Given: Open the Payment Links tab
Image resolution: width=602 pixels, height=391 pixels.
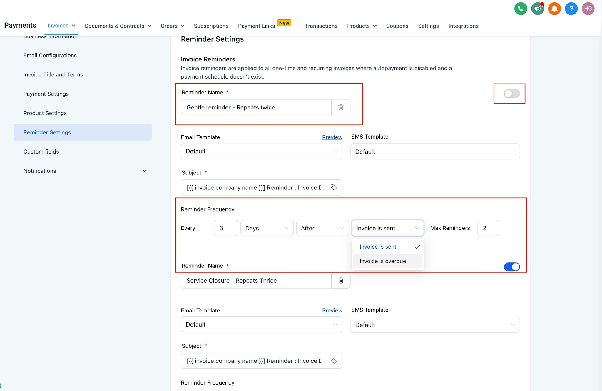Looking at the screenshot, I should [x=256, y=26].
